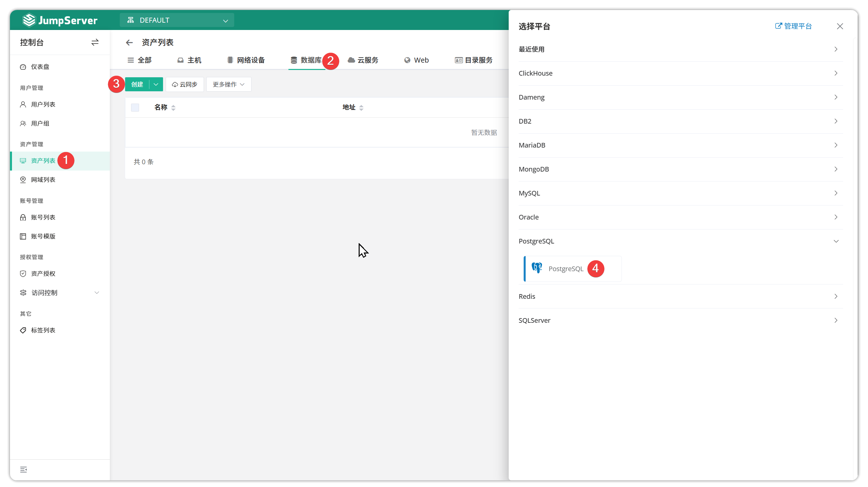Screen dimensions: 868x487
Task: Click the sidebar switch arrows icon
Action: tap(95, 42)
